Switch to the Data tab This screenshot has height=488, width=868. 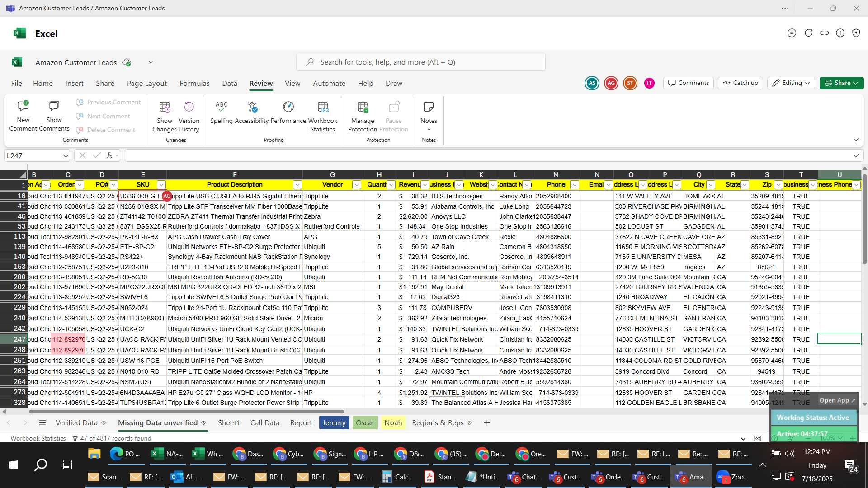[x=230, y=84]
